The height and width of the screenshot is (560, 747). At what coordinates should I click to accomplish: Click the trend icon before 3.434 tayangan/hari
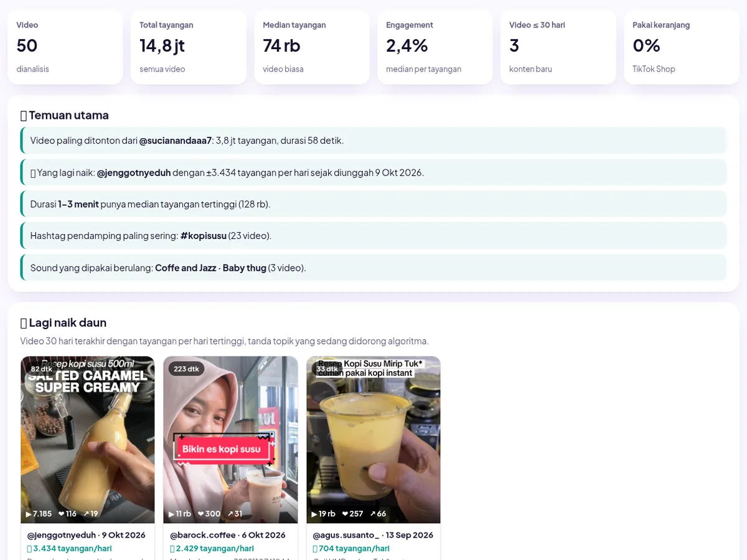pyautogui.click(x=29, y=549)
